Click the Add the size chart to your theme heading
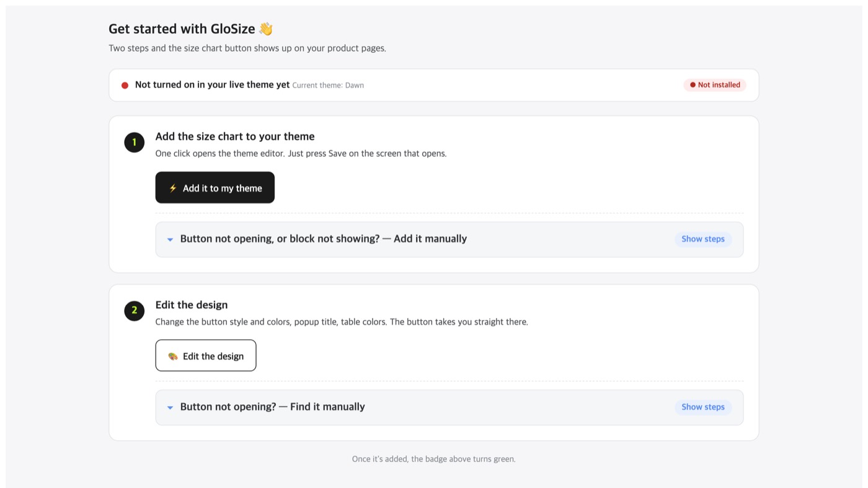The image size is (868, 488). [235, 136]
